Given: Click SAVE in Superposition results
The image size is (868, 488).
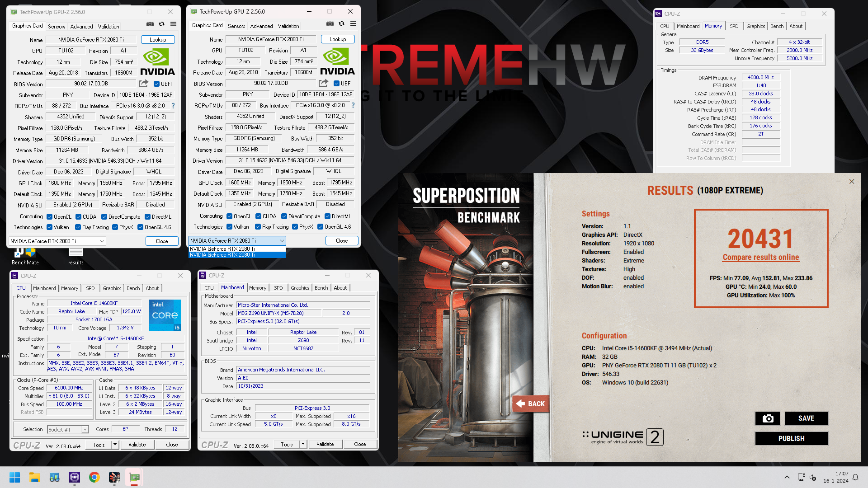Looking at the screenshot, I should [x=806, y=418].
